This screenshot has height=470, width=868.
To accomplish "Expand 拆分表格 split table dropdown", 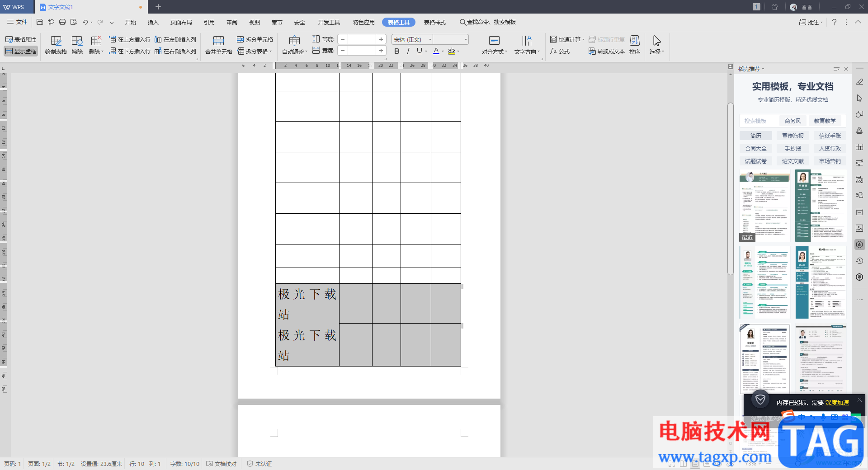I will pos(255,52).
